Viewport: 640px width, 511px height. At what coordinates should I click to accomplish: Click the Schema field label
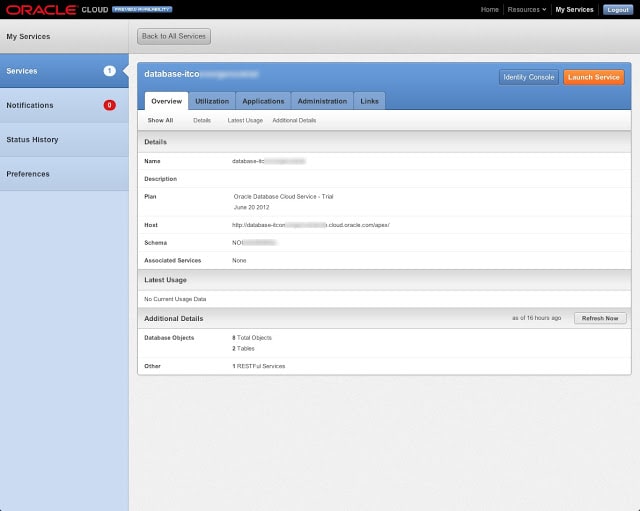pyautogui.click(x=156, y=243)
